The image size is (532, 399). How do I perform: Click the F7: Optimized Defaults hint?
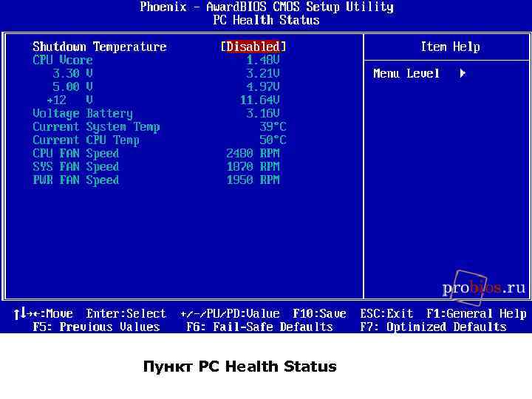[x=433, y=327]
